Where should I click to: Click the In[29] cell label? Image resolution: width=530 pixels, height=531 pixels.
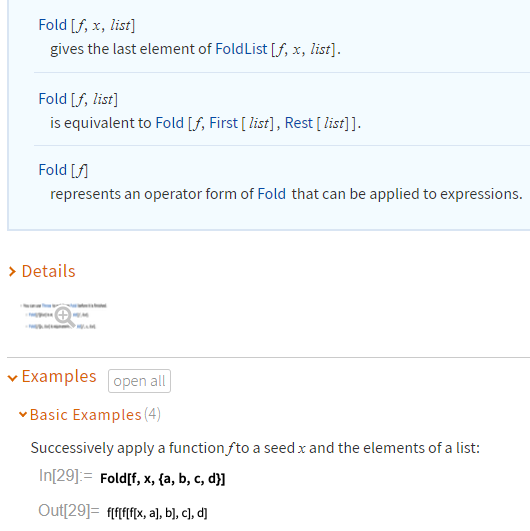66,476
